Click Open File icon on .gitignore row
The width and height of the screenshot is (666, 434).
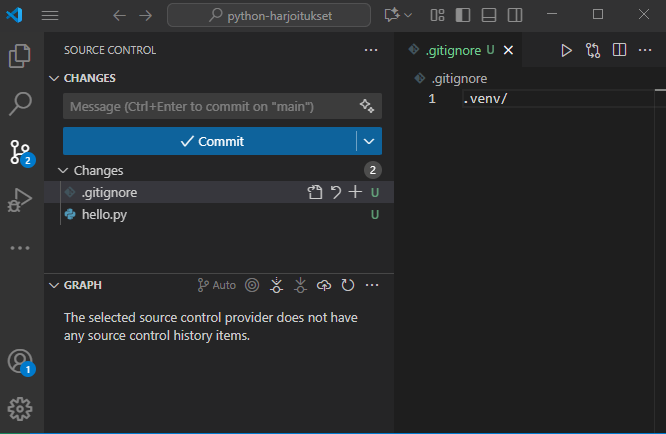pos(315,192)
